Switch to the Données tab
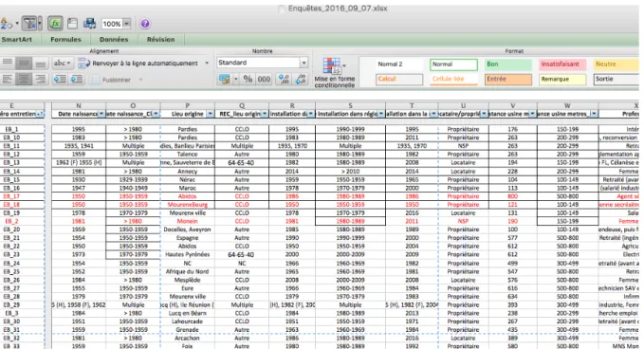 [114, 40]
